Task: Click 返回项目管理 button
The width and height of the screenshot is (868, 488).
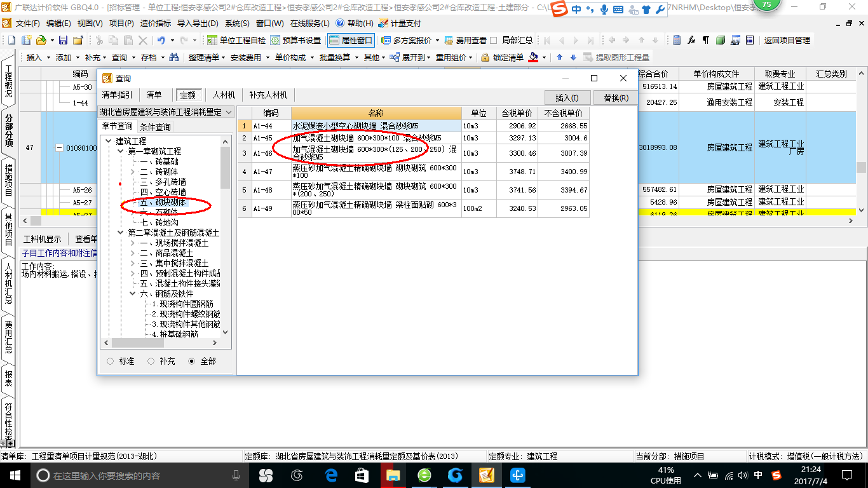Action: tap(787, 40)
